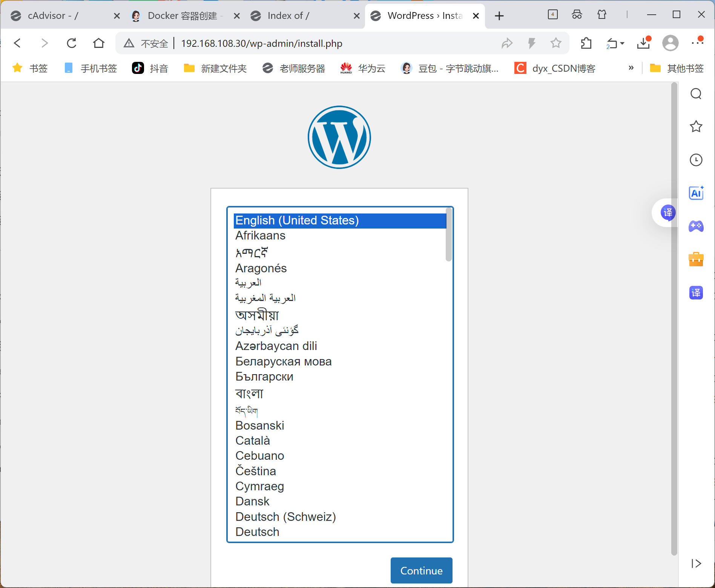This screenshot has width=715, height=588.
Task: Click the language list scrollbar thumb
Action: coord(449,234)
